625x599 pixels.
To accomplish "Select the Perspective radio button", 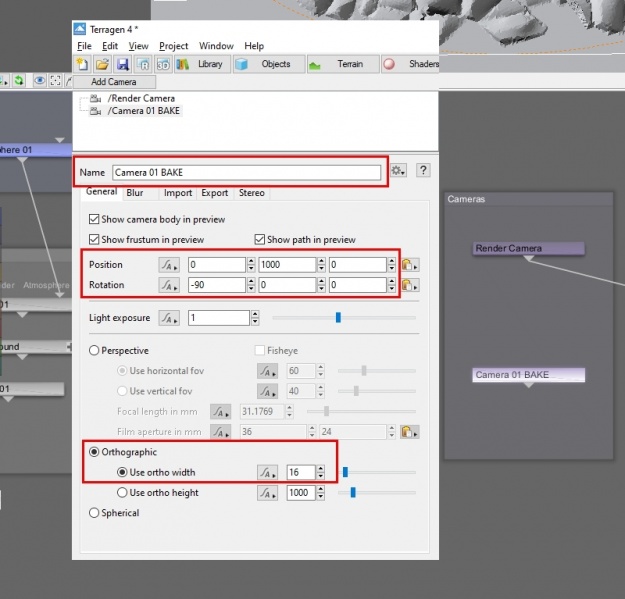I will [x=94, y=351].
